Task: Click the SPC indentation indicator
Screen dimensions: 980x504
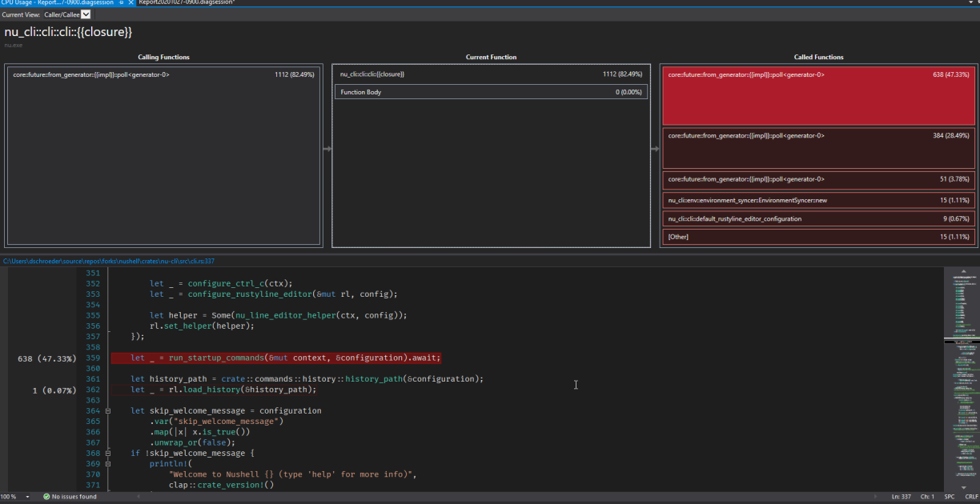Action: (950, 497)
